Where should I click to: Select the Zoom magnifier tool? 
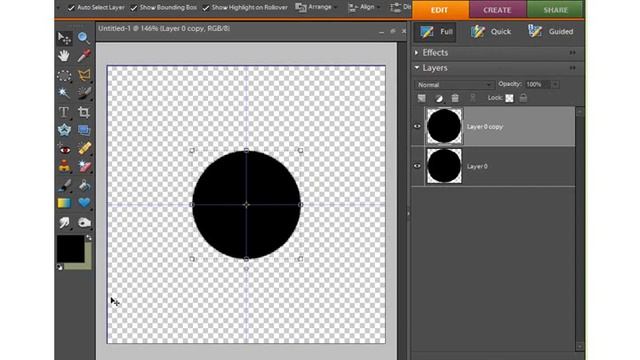pos(84,38)
